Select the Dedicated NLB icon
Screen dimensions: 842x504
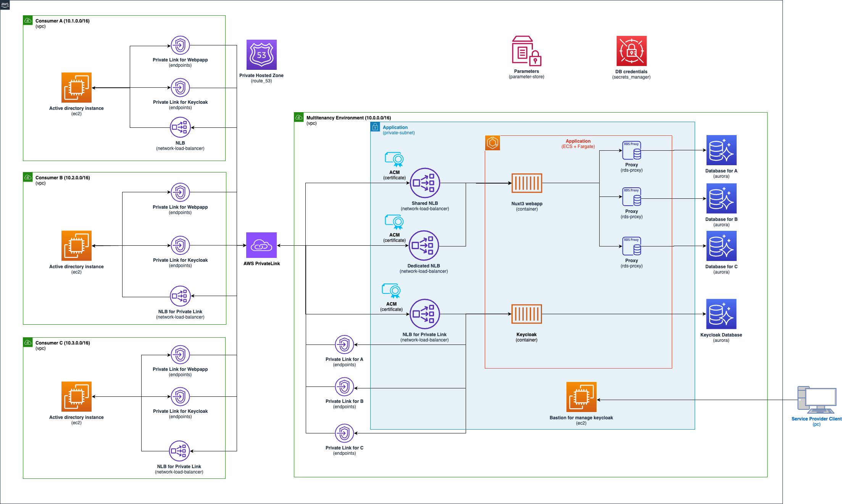(x=424, y=246)
